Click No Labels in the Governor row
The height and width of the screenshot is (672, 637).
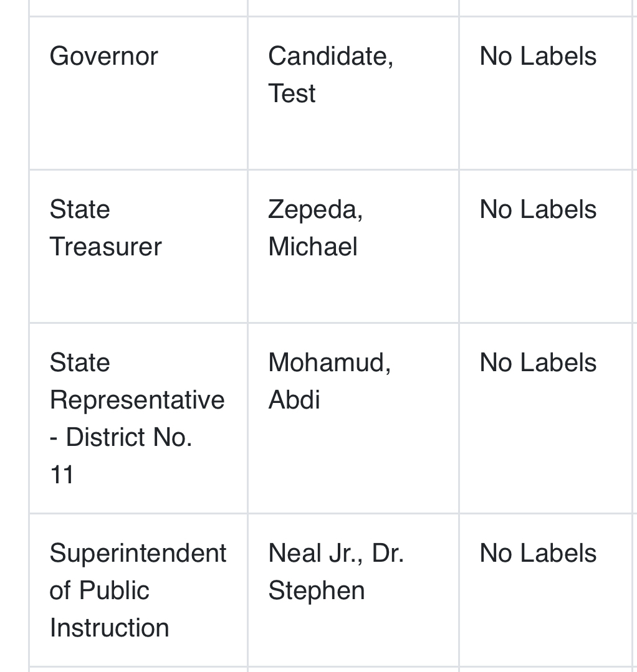coord(538,57)
